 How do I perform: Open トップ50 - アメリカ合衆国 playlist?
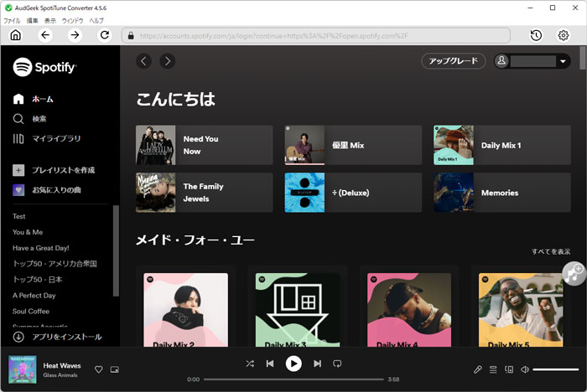coord(55,264)
